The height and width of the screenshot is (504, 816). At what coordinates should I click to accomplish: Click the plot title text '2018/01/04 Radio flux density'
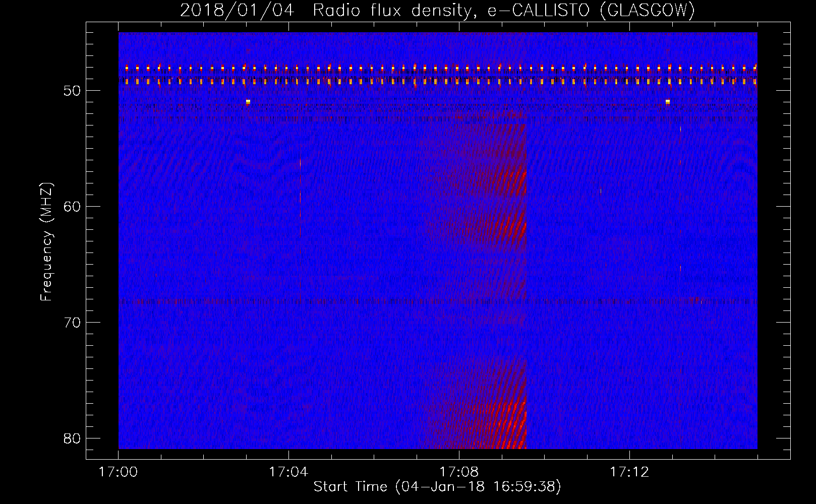(x=328, y=11)
